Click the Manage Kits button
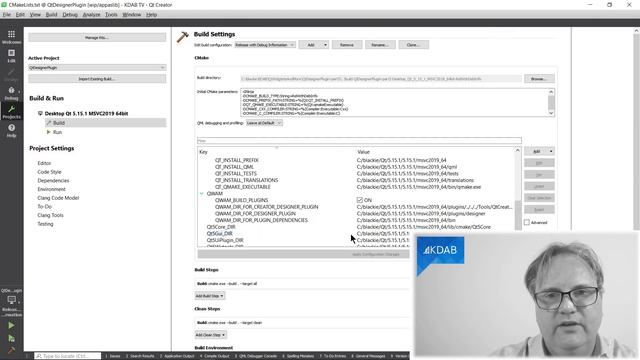 [x=97, y=38]
